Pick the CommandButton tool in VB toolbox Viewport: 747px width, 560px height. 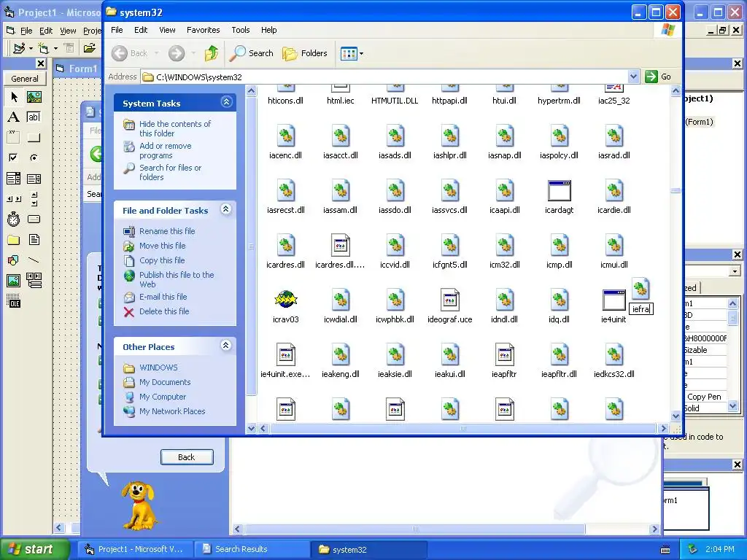[x=34, y=138]
